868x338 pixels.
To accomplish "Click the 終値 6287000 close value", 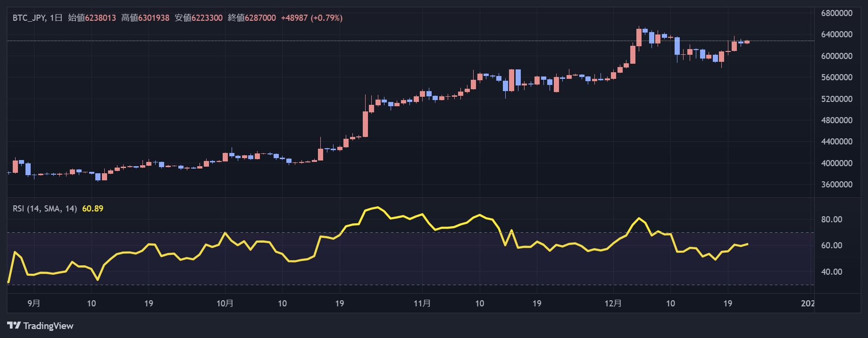I will (252, 18).
